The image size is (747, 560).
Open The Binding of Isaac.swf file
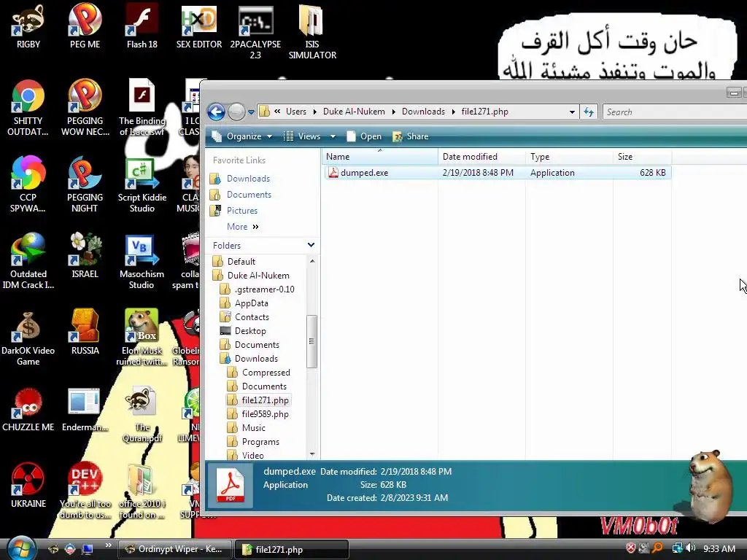(142, 108)
